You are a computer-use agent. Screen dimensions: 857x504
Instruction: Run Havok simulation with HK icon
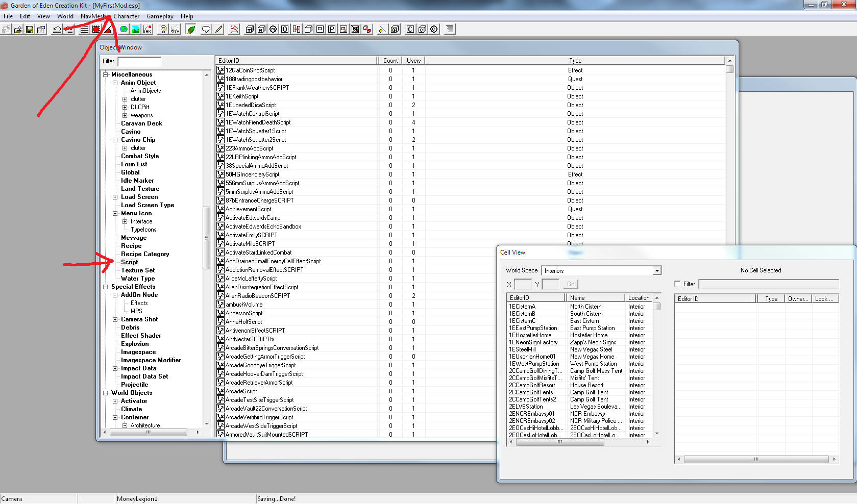pos(147,30)
